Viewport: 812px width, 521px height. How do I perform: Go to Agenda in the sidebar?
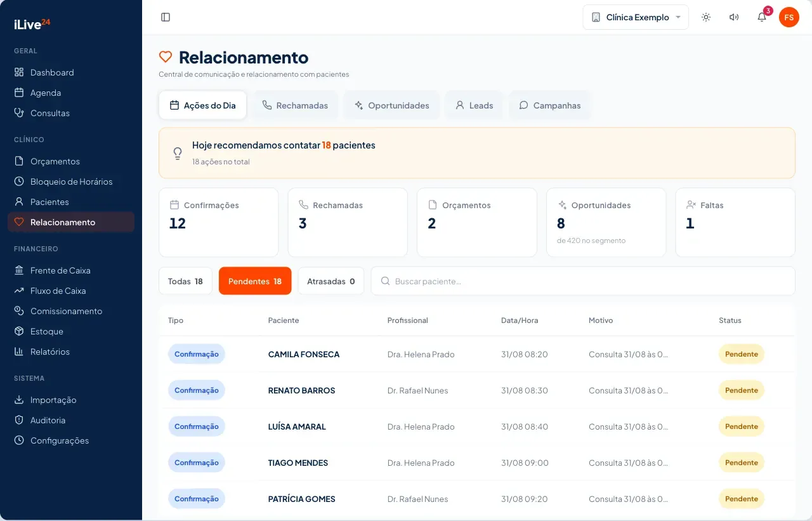click(71, 93)
